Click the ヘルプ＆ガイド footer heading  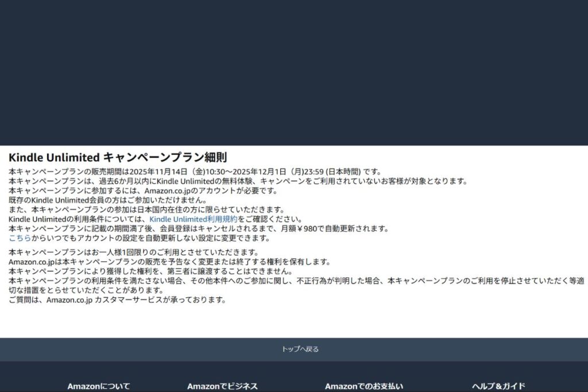point(498,386)
